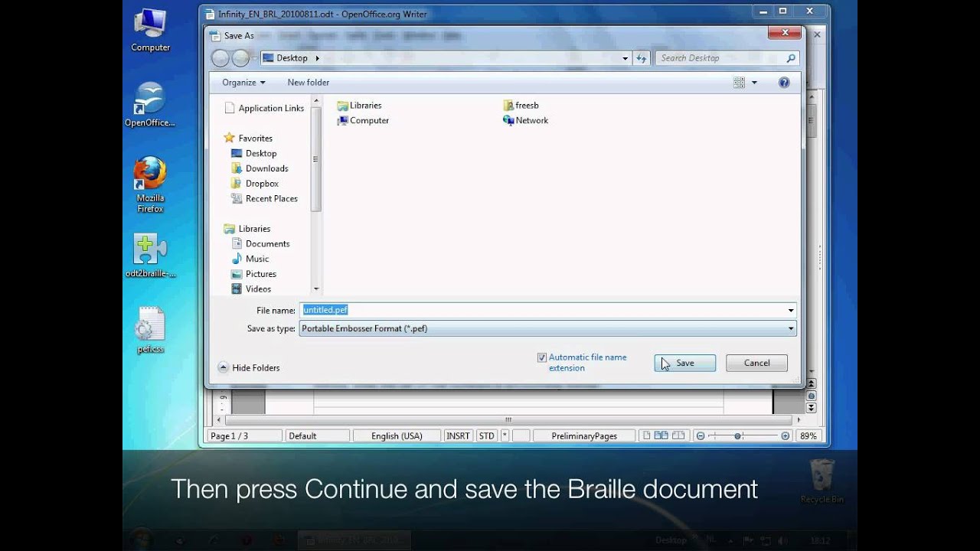Click the zoom slider handle in status bar
Screen dimensions: 980x551
tap(738, 436)
